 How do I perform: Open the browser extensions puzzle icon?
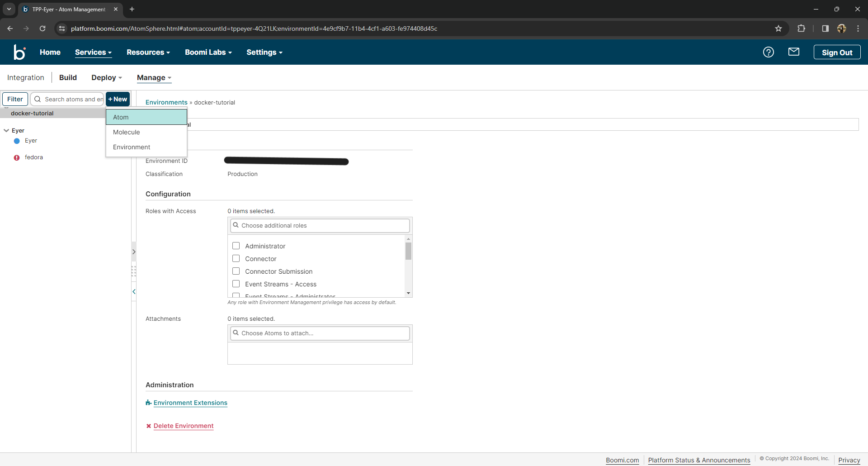pyautogui.click(x=802, y=28)
